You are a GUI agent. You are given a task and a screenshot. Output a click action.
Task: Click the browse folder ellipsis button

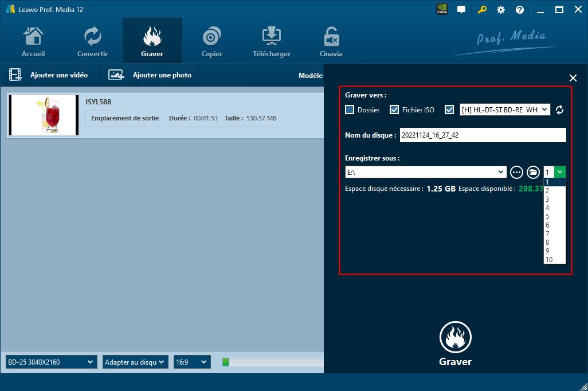516,172
